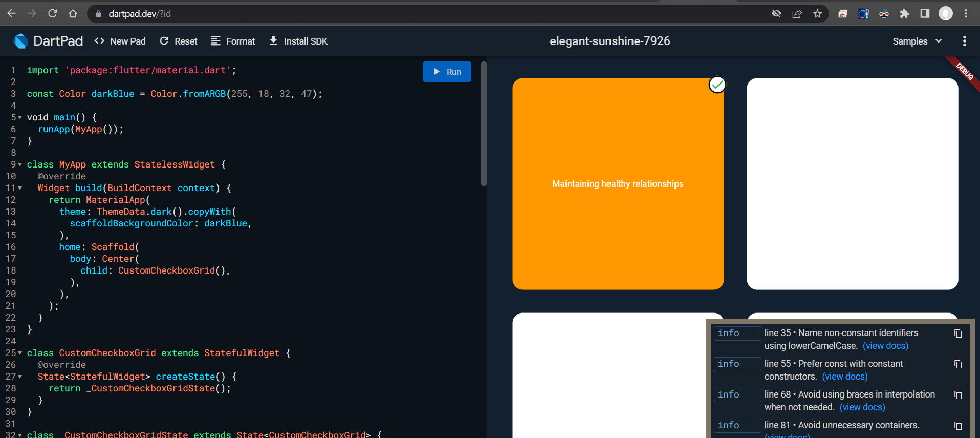Collapse the _CustomCheckboxGridState class at line 32
Viewport: 980px width, 438px height.
(20, 434)
